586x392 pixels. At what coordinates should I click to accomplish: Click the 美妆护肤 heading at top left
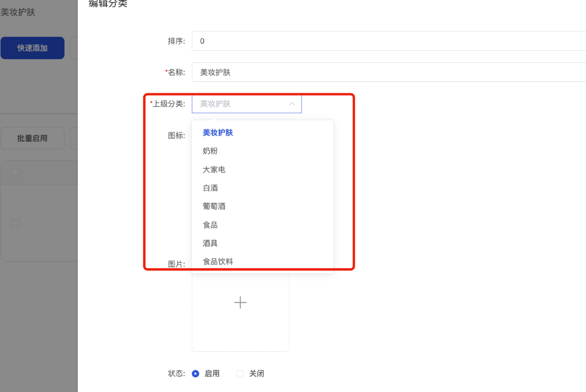pos(18,12)
